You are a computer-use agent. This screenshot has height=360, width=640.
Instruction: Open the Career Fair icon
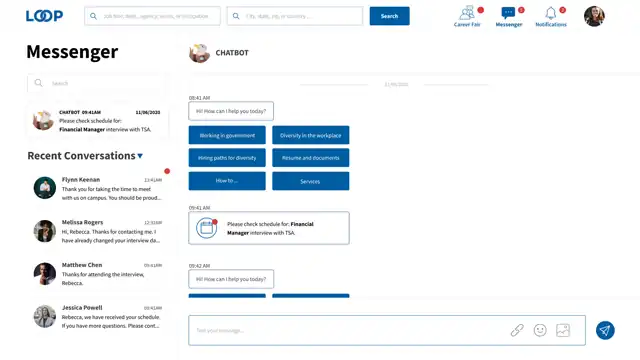(x=467, y=13)
